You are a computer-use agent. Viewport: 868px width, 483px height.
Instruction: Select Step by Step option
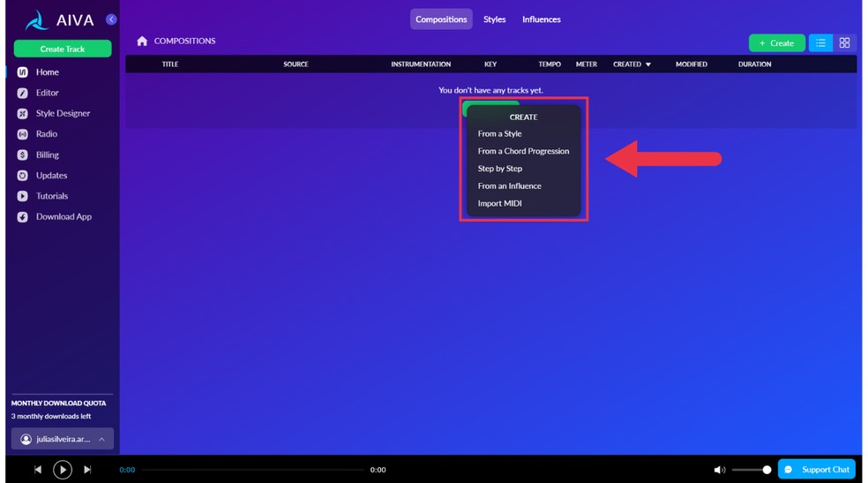click(500, 169)
